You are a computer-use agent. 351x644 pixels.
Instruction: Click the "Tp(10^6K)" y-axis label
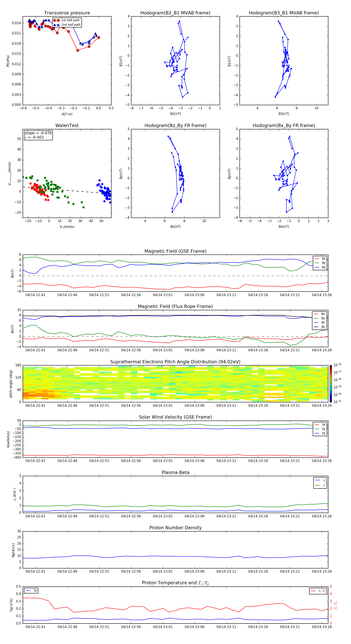(x=11, y=605)
